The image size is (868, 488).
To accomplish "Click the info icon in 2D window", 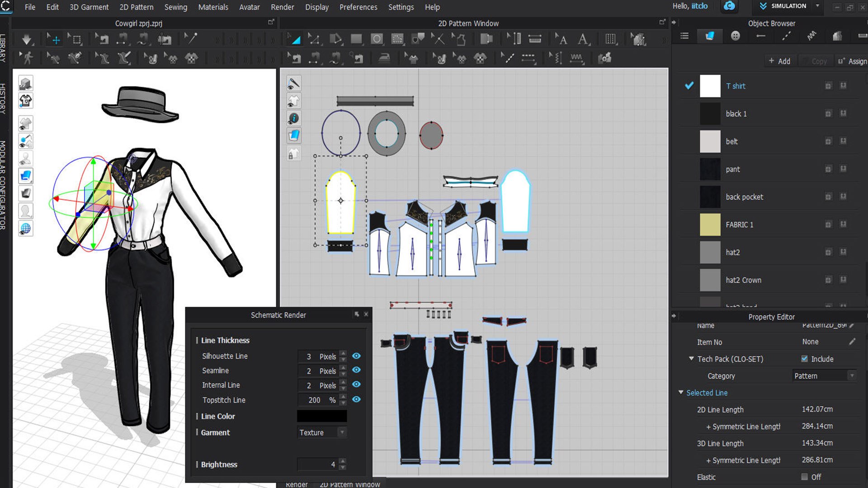I will (294, 118).
